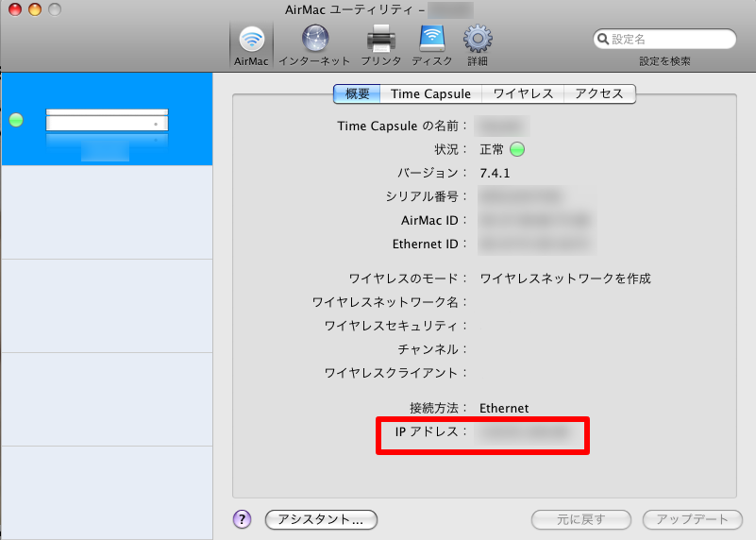Click the ワイヤレスネットワークを作成 mode text
The image size is (756, 540).
click(565, 278)
